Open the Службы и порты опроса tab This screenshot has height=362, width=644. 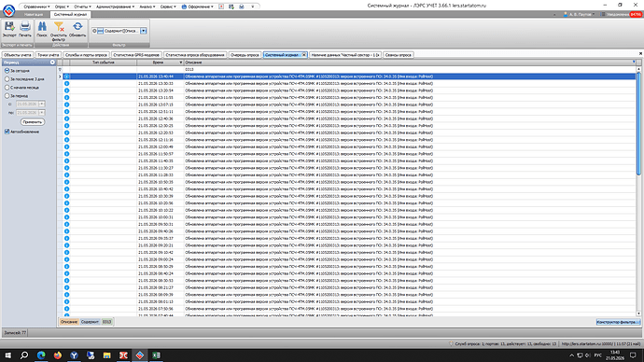point(86,55)
